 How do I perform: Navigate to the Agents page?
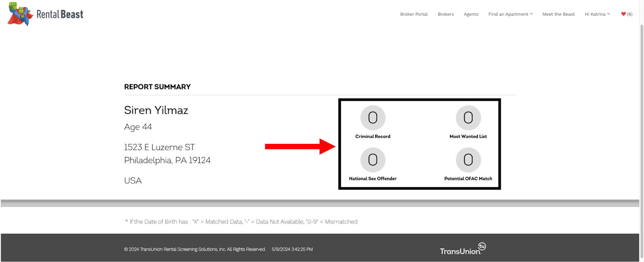[471, 14]
